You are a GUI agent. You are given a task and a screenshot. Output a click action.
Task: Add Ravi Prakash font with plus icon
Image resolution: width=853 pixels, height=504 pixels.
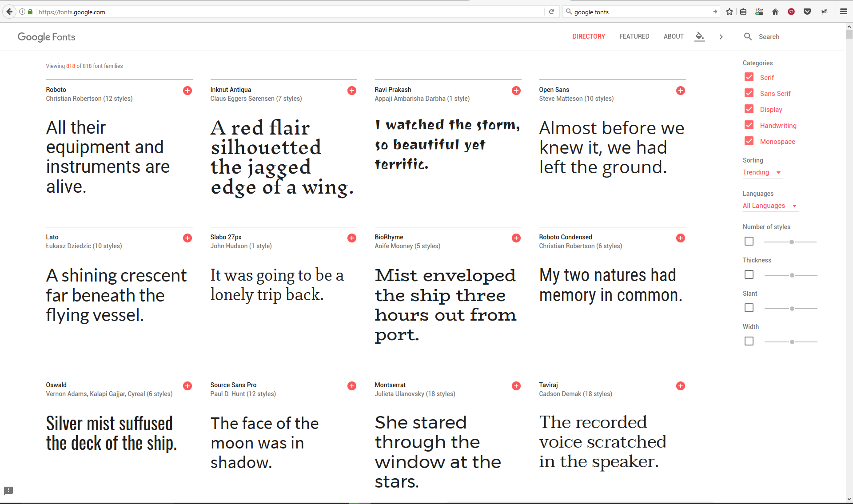tap(516, 91)
